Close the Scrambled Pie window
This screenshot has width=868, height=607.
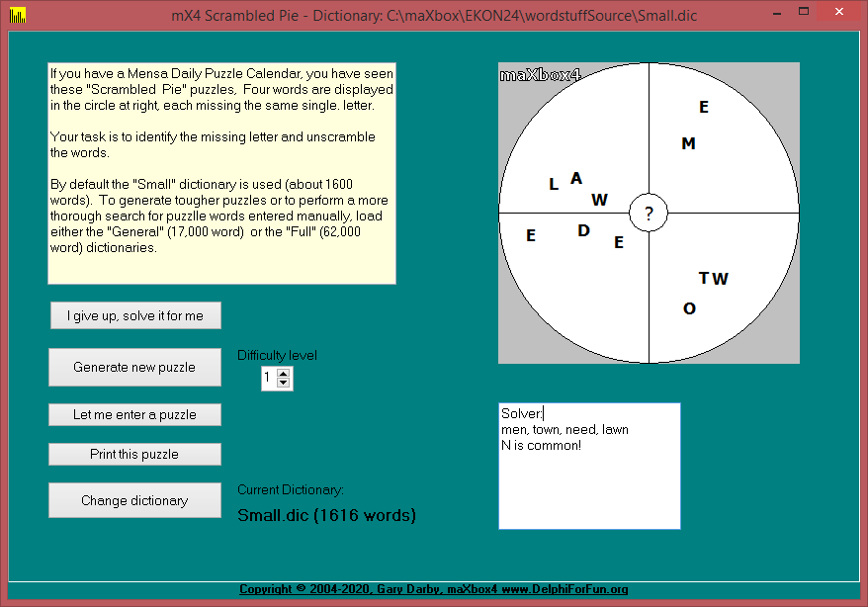tap(841, 13)
